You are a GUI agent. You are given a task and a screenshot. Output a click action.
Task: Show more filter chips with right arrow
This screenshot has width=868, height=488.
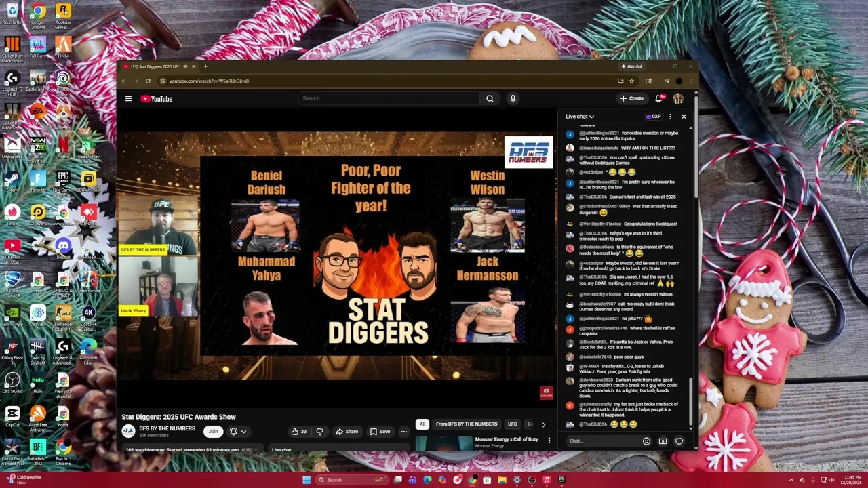coord(543,424)
